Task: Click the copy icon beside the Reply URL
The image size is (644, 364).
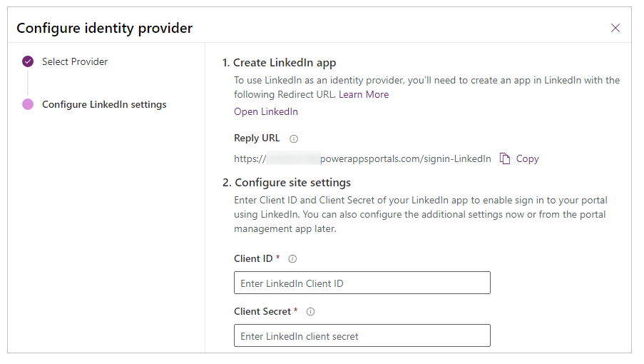Action: coord(504,158)
